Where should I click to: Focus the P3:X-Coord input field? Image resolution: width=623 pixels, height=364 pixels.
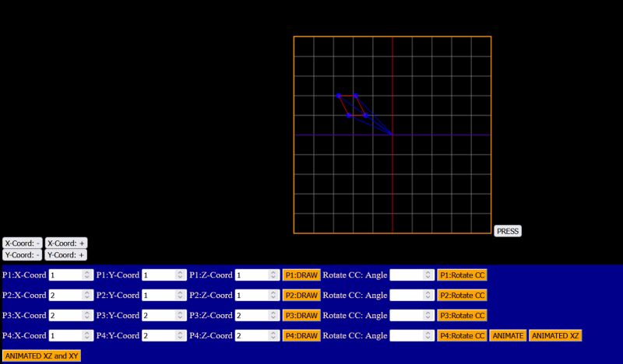71,316
